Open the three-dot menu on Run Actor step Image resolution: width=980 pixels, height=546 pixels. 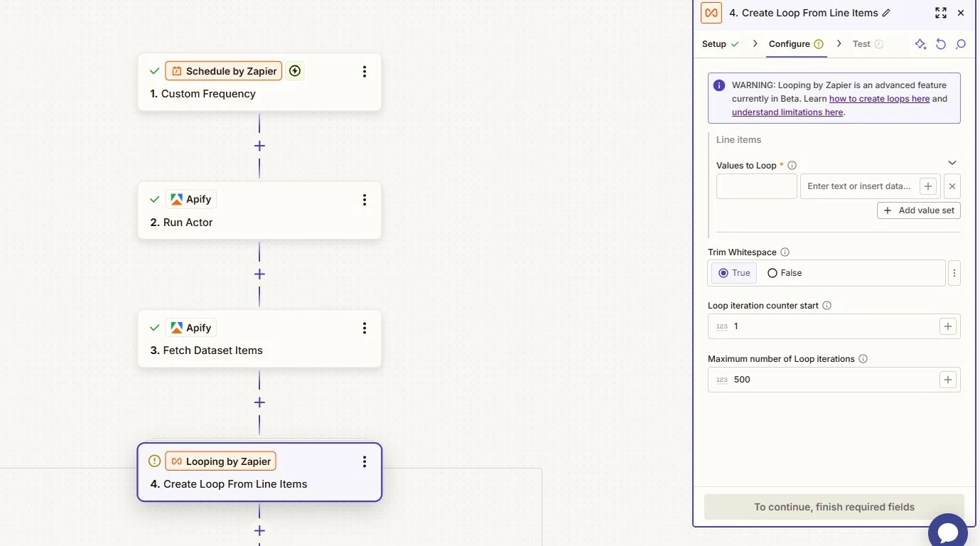pos(365,200)
